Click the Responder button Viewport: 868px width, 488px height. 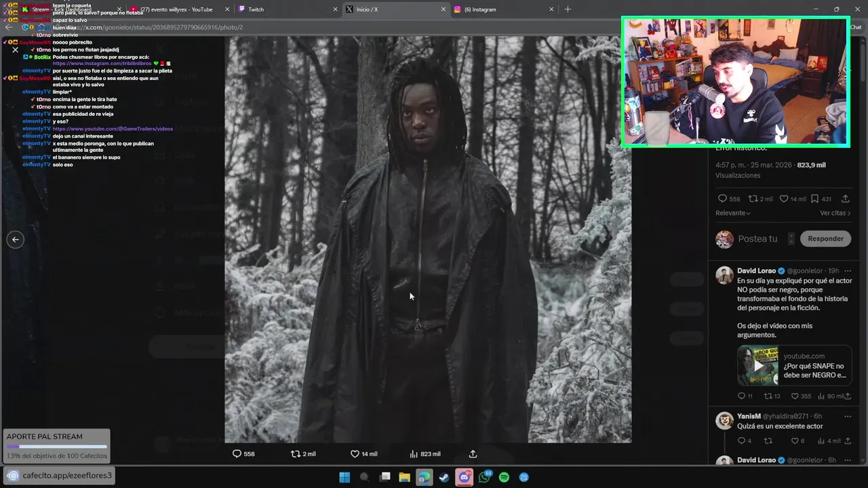coord(825,239)
